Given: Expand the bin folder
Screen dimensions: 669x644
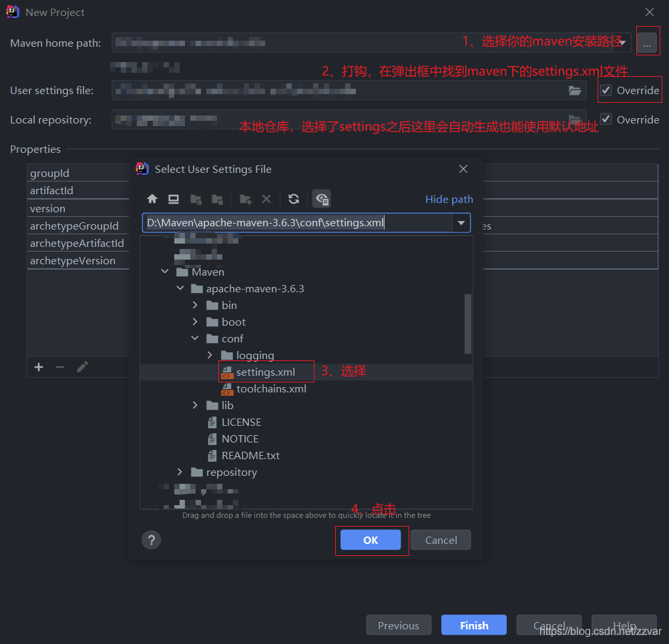Looking at the screenshot, I should coord(195,306).
